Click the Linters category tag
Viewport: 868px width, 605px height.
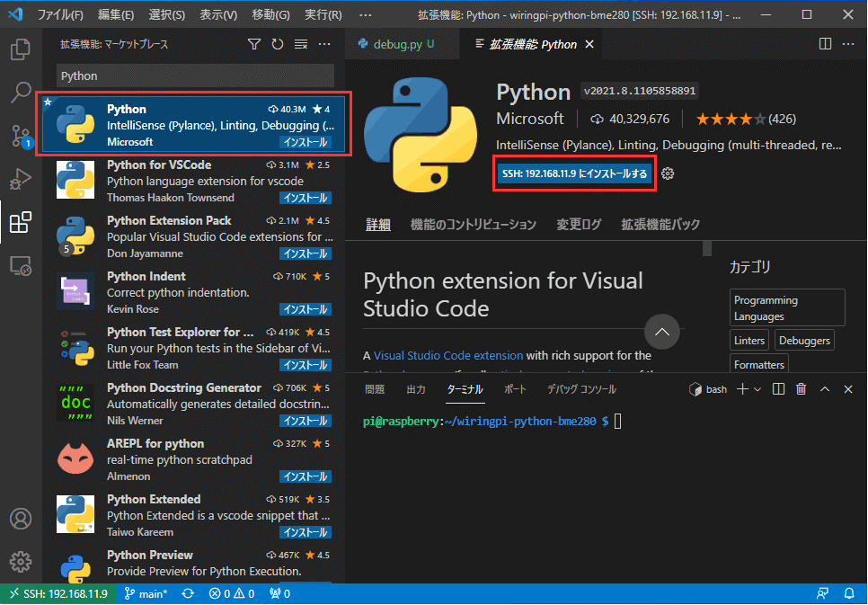tap(749, 341)
